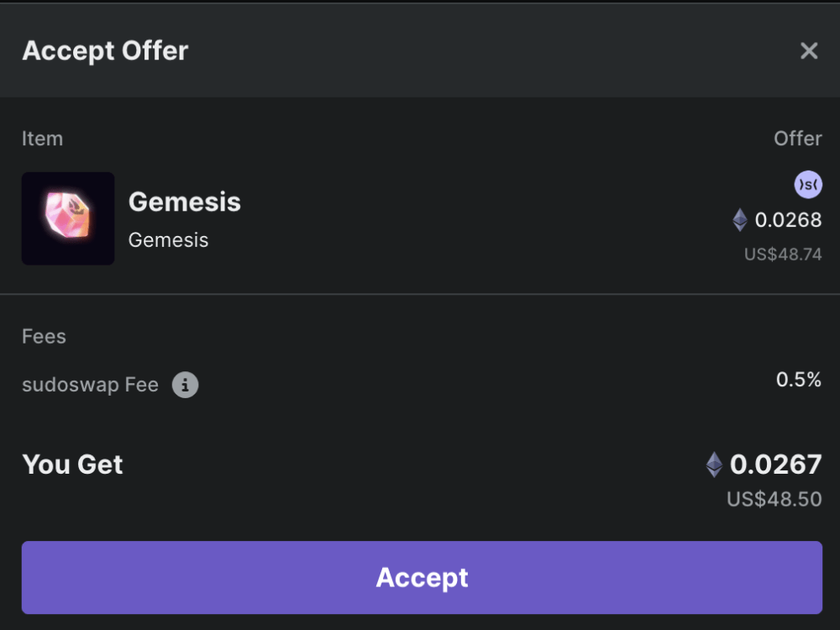Click the bold Gemesis item title
This screenshot has width=840, height=630.
pyautogui.click(x=185, y=202)
